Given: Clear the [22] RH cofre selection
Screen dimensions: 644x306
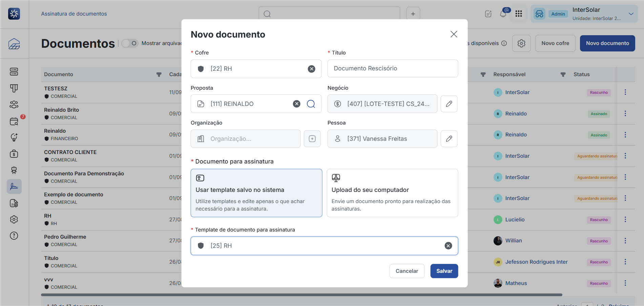Looking at the screenshot, I should click(x=311, y=69).
